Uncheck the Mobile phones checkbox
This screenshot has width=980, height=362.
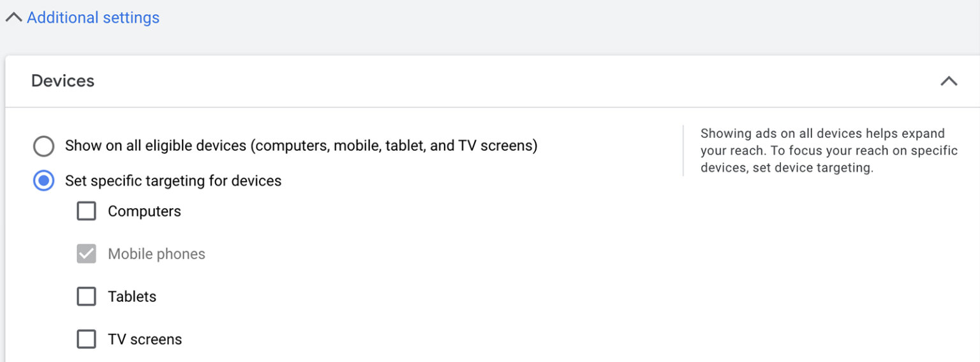86,254
